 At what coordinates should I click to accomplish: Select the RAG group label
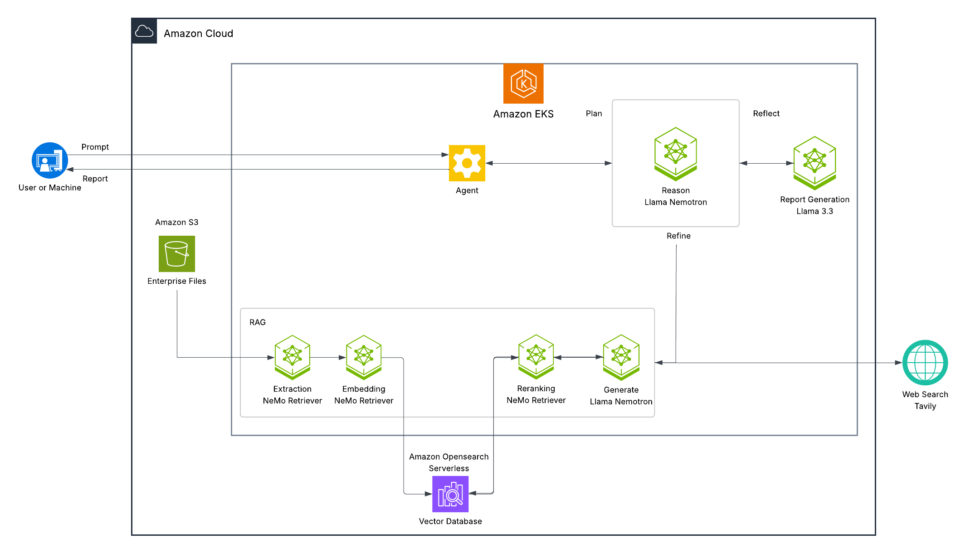[x=258, y=322]
